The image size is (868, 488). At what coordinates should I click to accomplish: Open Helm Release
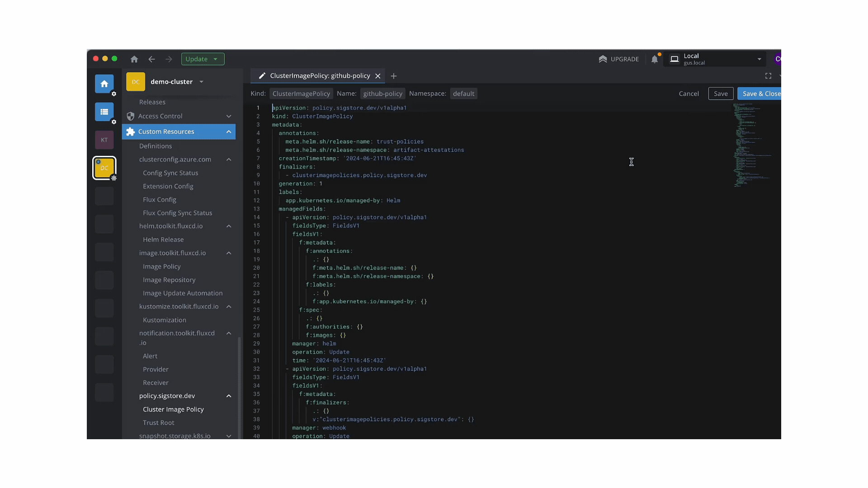[163, 239]
